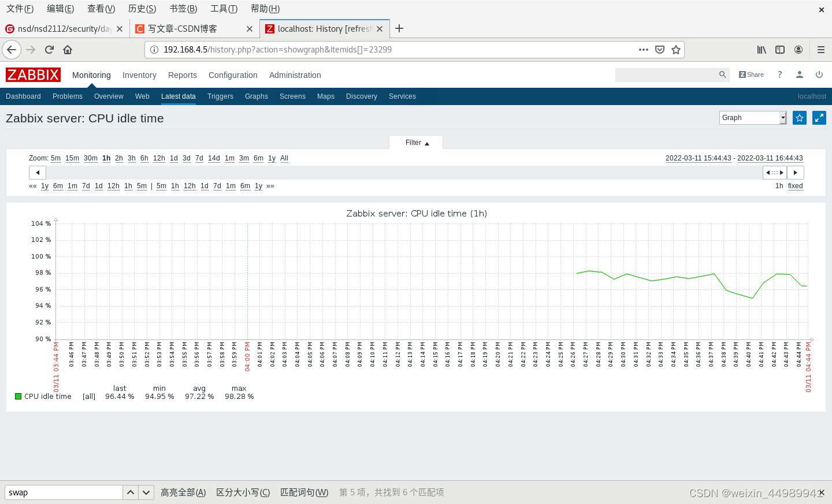Click the find bar field containing swap

point(64,492)
